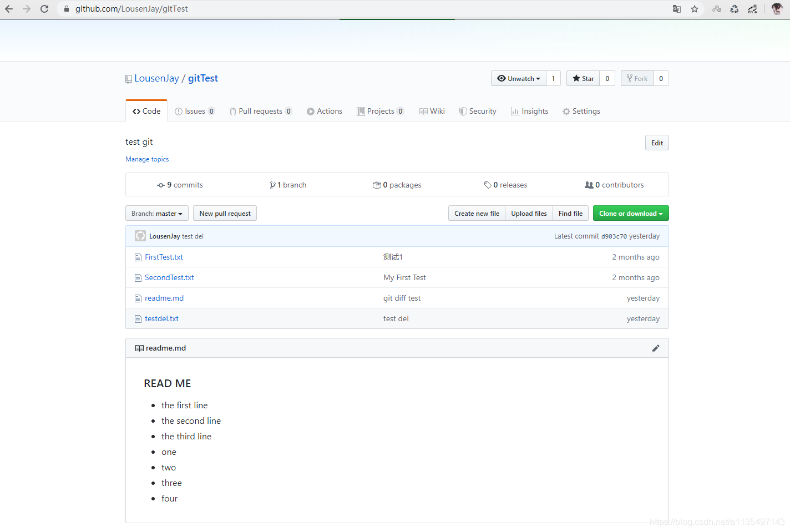Open the browser profile avatar
This screenshot has height=532, width=790.
click(777, 9)
